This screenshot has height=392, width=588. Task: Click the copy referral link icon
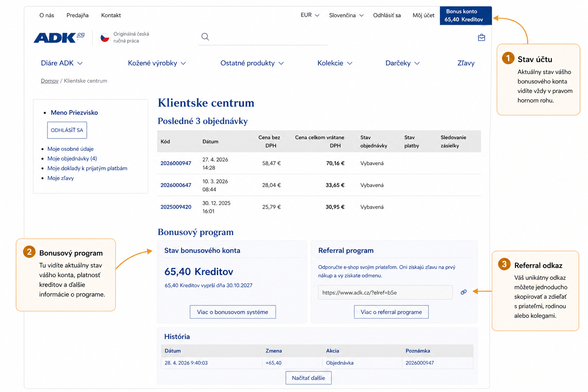click(x=464, y=292)
